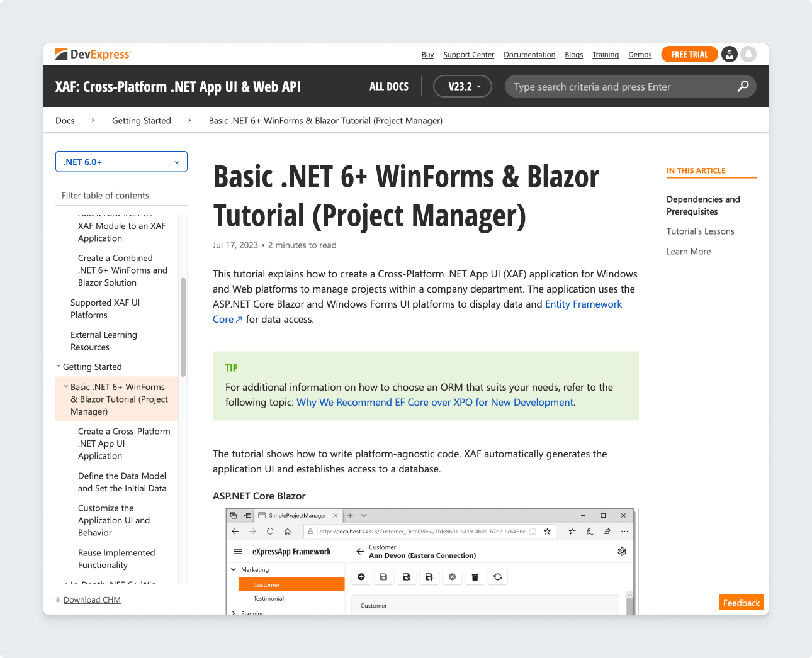Click the Basic .NET 6+ WinForms breadcrumb item
This screenshot has width=812, height=658.
[325, 121]
